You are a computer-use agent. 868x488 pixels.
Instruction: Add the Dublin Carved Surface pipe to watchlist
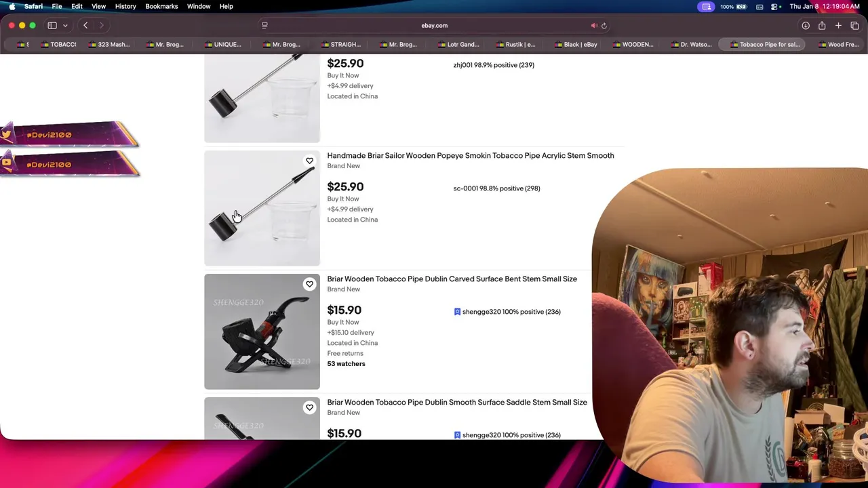[x=309, y=284]
